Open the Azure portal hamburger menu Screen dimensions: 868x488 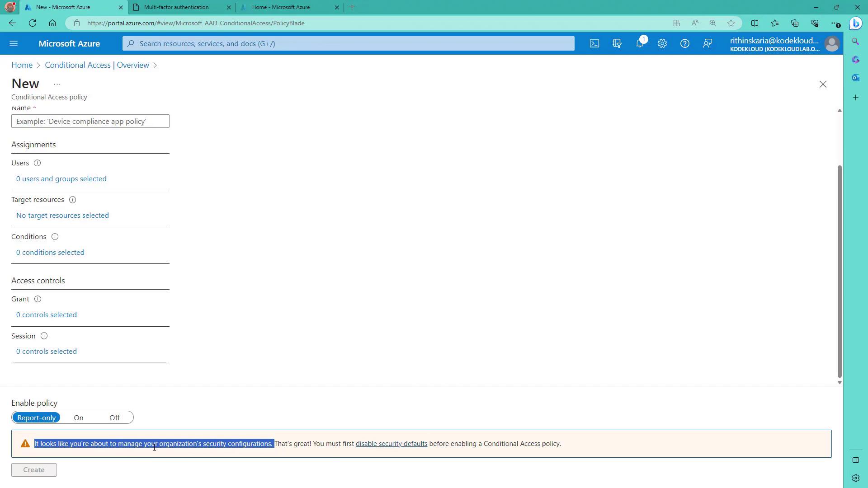point(14,43)
